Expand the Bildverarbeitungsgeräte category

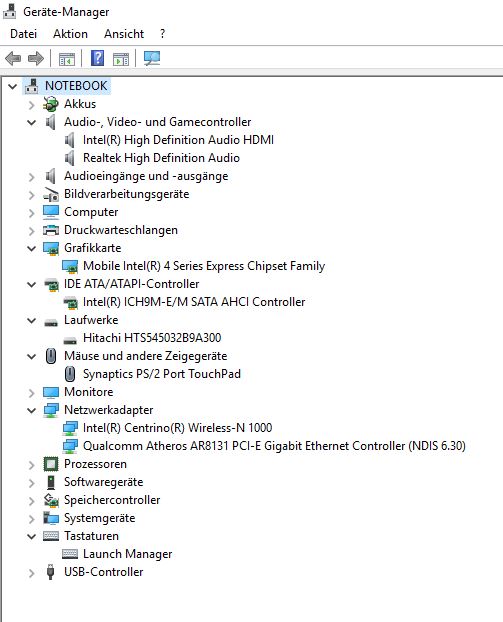pos(32,195)
